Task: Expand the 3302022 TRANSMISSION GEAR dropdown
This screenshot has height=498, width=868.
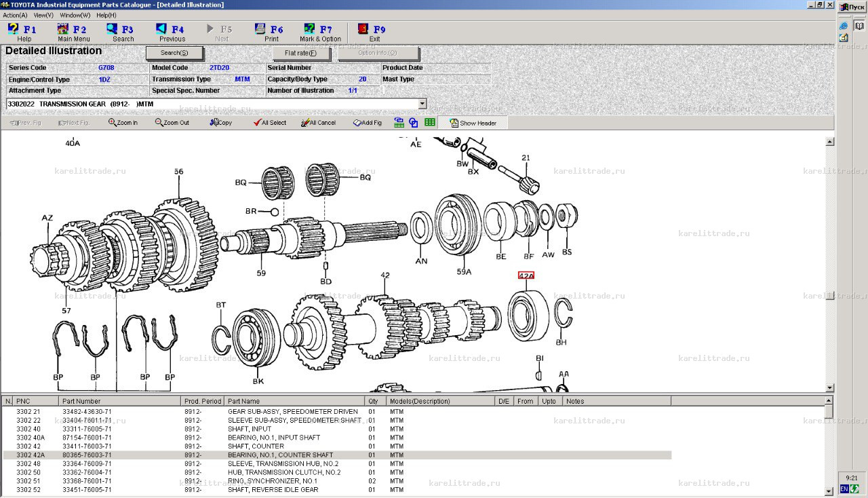Action: coord(422,104)
